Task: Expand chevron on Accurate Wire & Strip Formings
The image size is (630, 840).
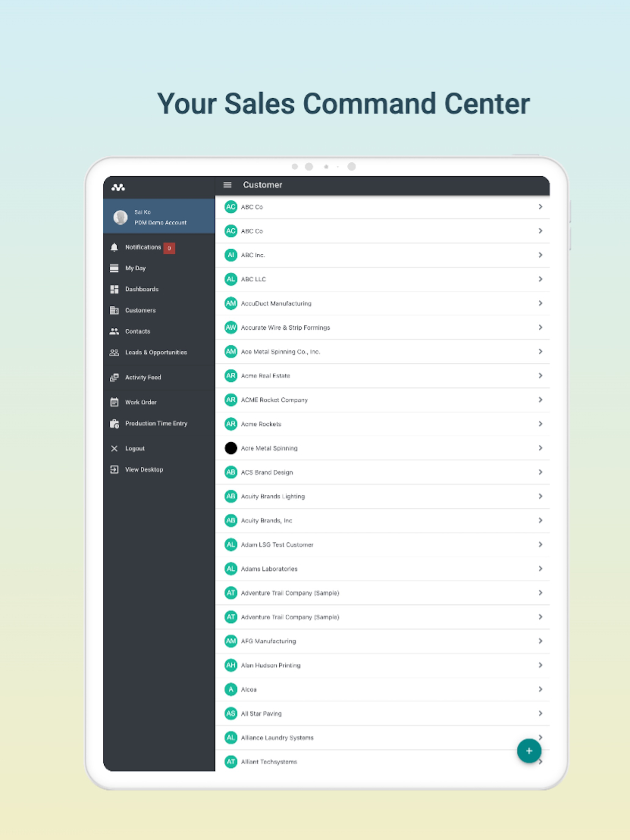Action: pos(540,327)
